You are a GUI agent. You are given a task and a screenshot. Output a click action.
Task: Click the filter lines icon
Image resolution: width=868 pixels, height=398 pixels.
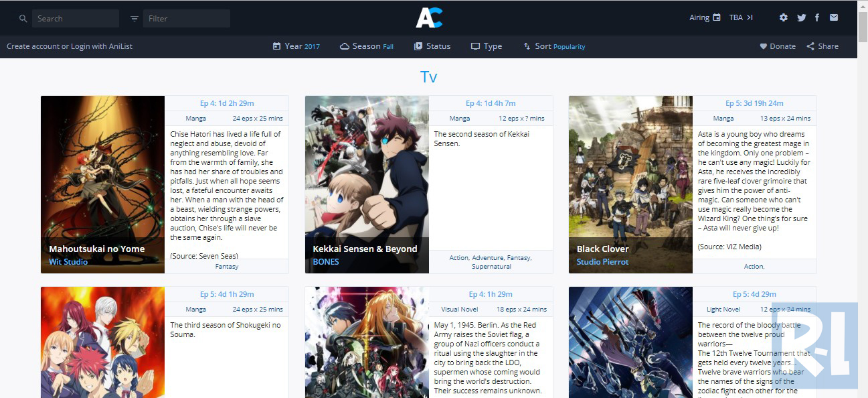pos(135,19)
